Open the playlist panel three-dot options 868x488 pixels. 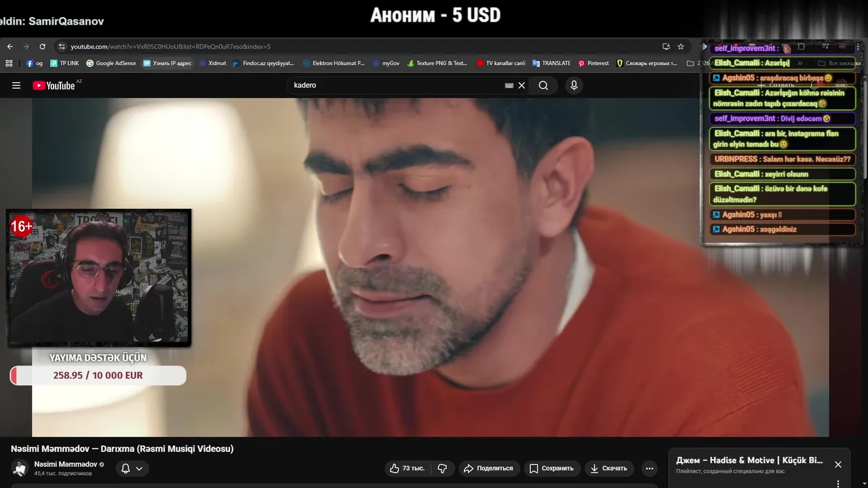pos(838,483)
